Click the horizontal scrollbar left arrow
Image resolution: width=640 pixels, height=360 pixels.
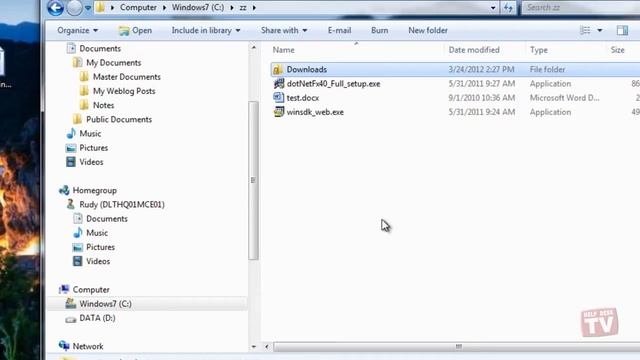tap(267, 347)
